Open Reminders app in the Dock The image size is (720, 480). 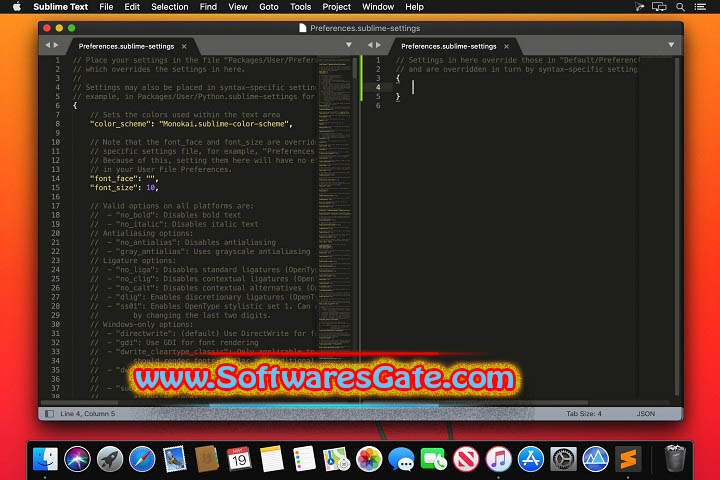coord(304,458)
